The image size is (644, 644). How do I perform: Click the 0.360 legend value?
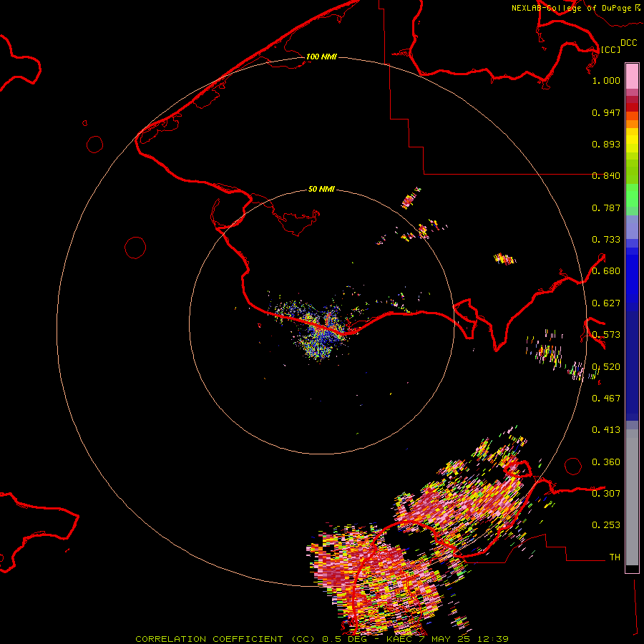click(x=606, y=462)
